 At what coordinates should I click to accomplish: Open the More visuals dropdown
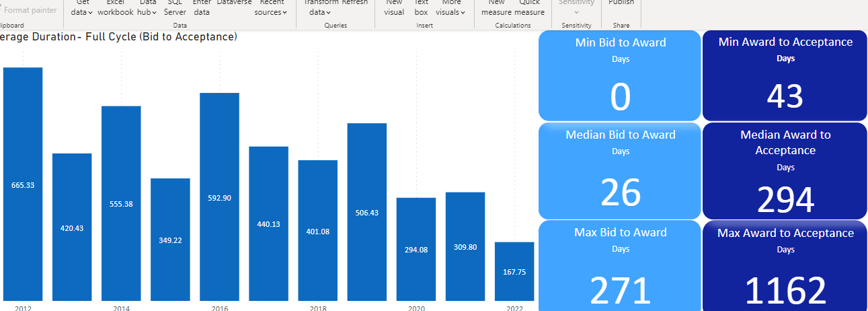pos(451,7)
